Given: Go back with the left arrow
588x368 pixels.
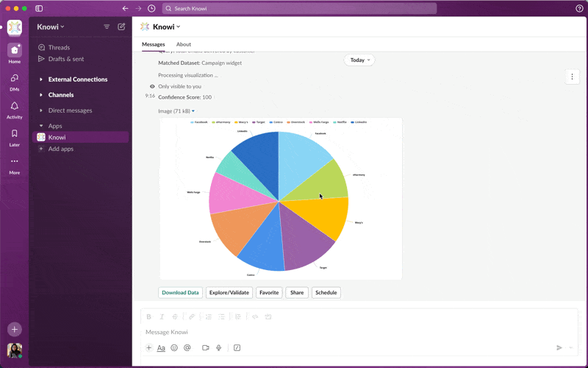Looking at the screenshot, I should click(x=125, y=8).
